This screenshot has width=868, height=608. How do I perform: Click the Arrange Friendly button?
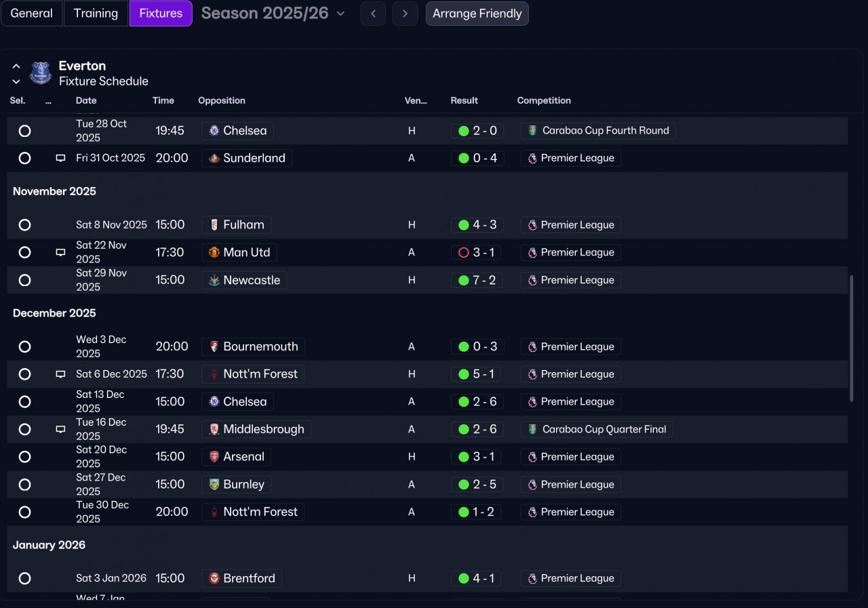[477, 14]
